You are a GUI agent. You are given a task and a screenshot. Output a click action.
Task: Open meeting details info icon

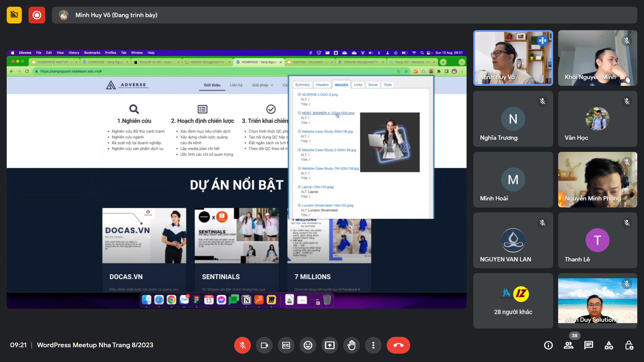click(548, 345)
